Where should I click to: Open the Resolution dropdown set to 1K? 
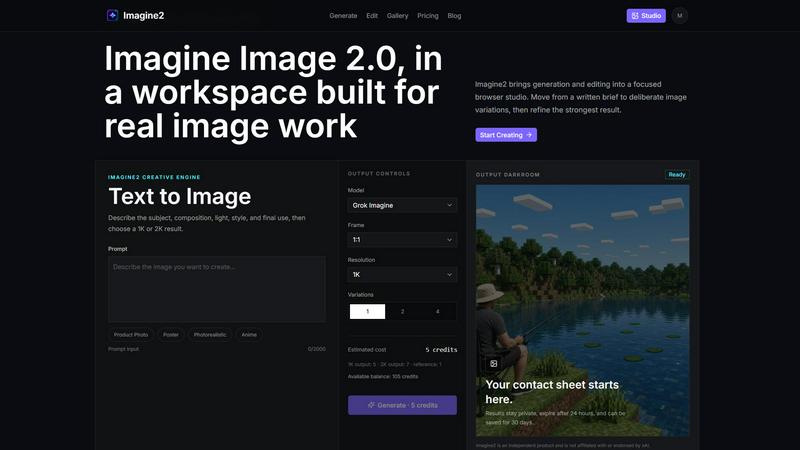(402, 274)
